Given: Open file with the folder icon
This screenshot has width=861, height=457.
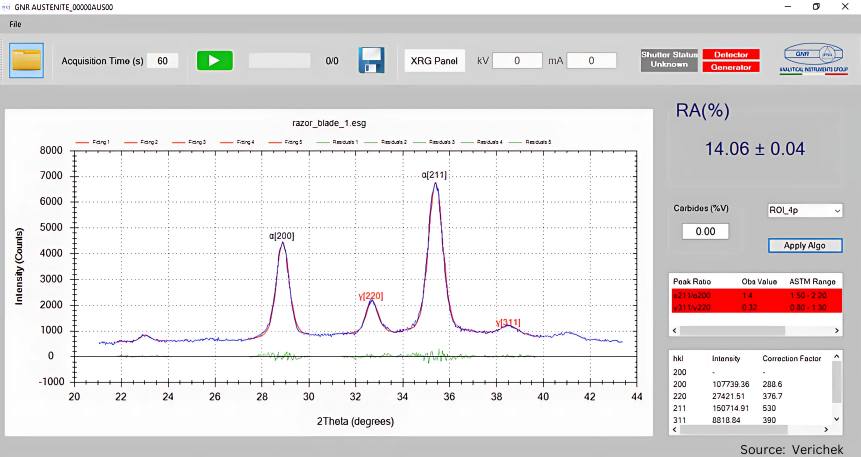Looking at the screenshot, I should point(28,60).
